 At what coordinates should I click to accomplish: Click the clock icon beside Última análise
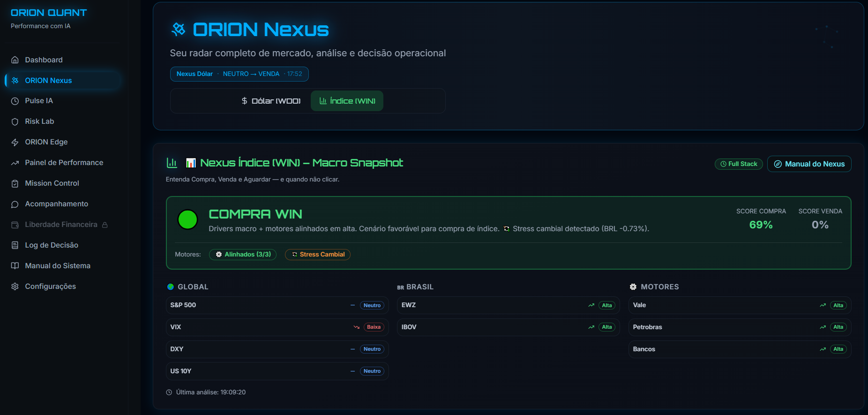169,392
